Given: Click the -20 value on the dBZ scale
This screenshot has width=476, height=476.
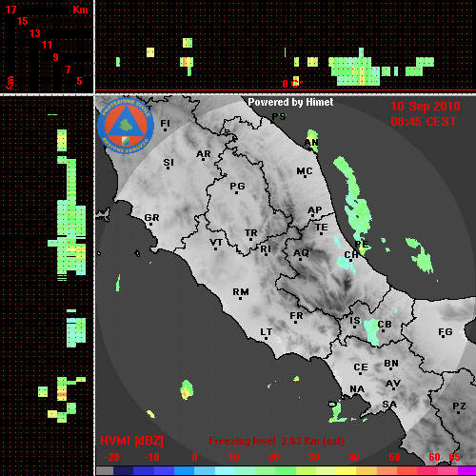Looking at the screenshot, I should click(111, 457).
